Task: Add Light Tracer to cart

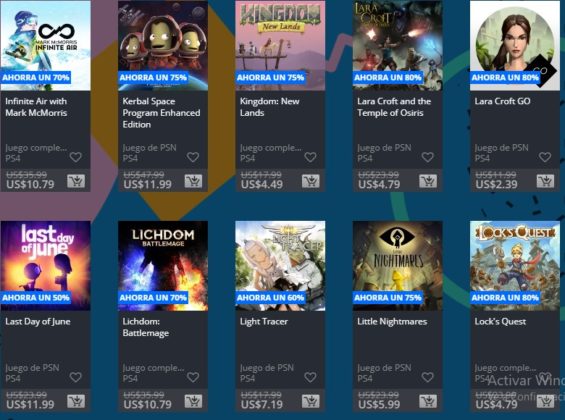Action: (x=311, y=401)
